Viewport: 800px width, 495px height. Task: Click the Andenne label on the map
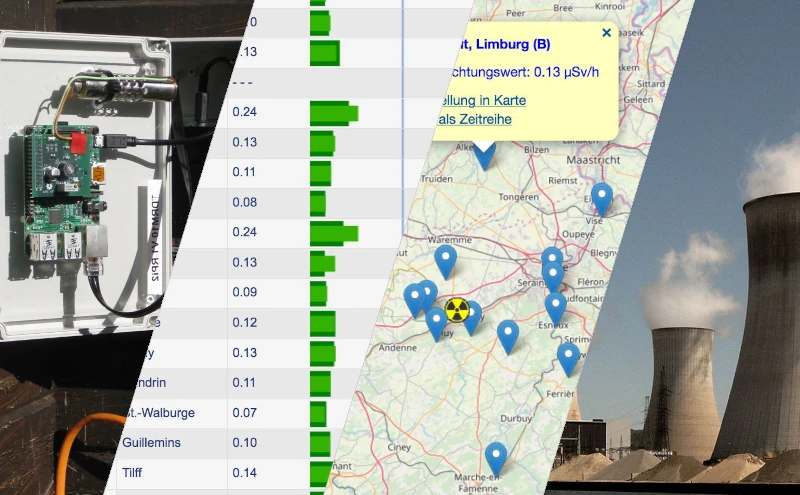(x=398, y=348)
